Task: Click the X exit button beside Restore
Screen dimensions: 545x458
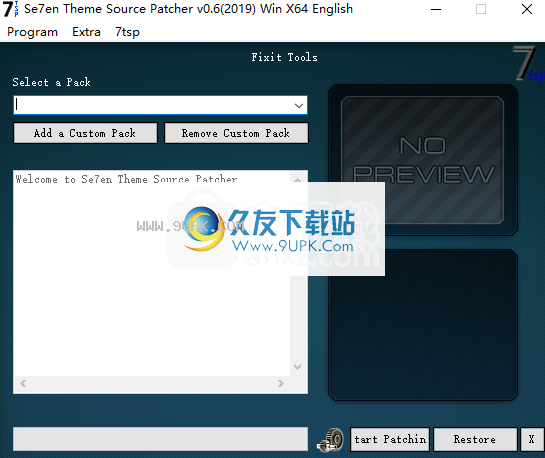Action: tap(532, 440)
